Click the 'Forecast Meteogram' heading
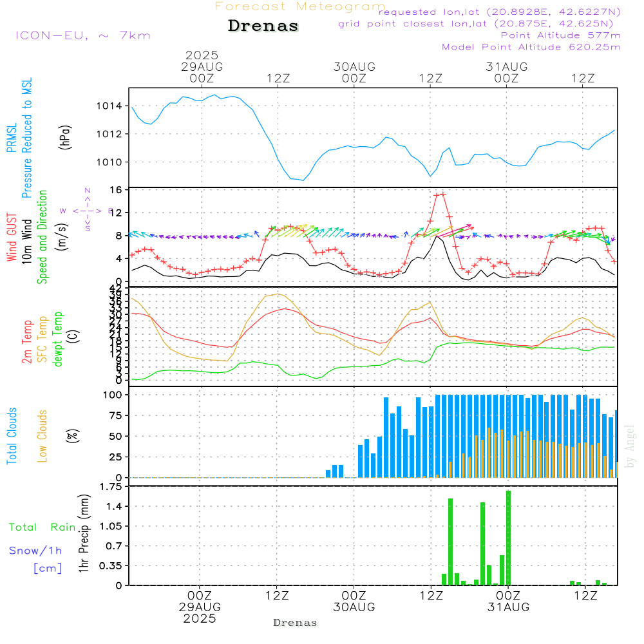644x644 pixels. (300, 6)
